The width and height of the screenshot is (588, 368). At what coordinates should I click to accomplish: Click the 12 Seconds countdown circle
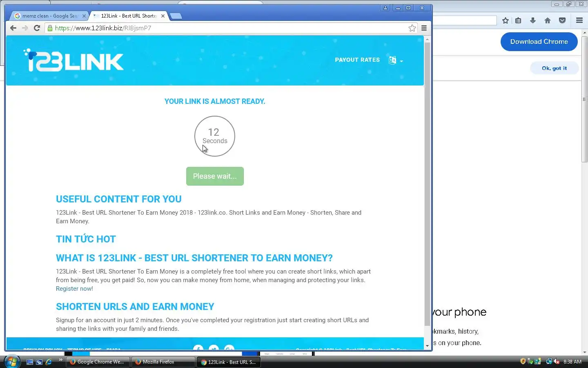(215, 136)
